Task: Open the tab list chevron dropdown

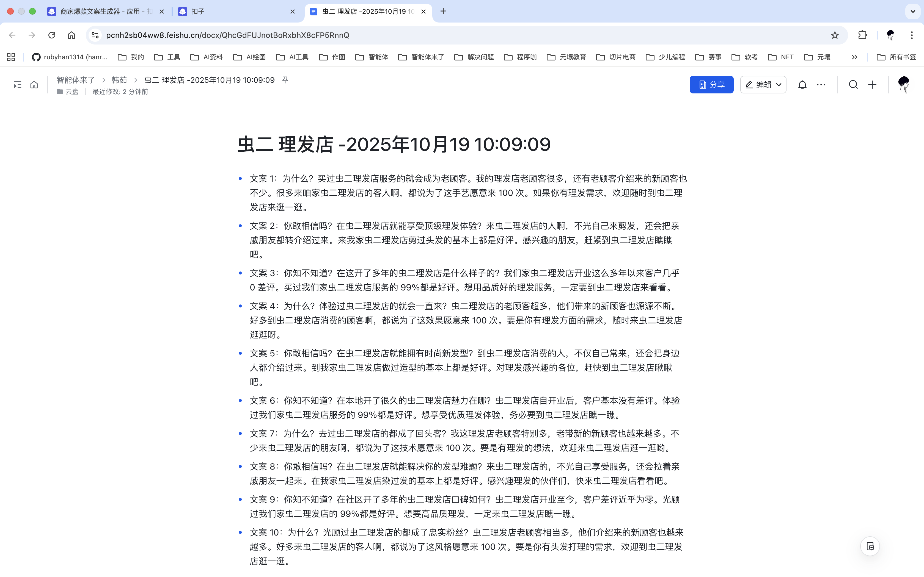Action: [912, 12]
